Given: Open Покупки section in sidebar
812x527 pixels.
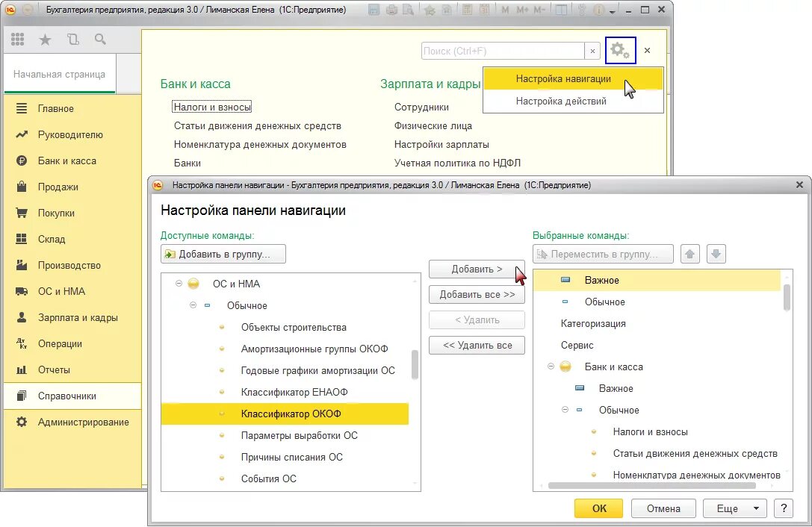Looking at the screenshot, I should 72,213.
